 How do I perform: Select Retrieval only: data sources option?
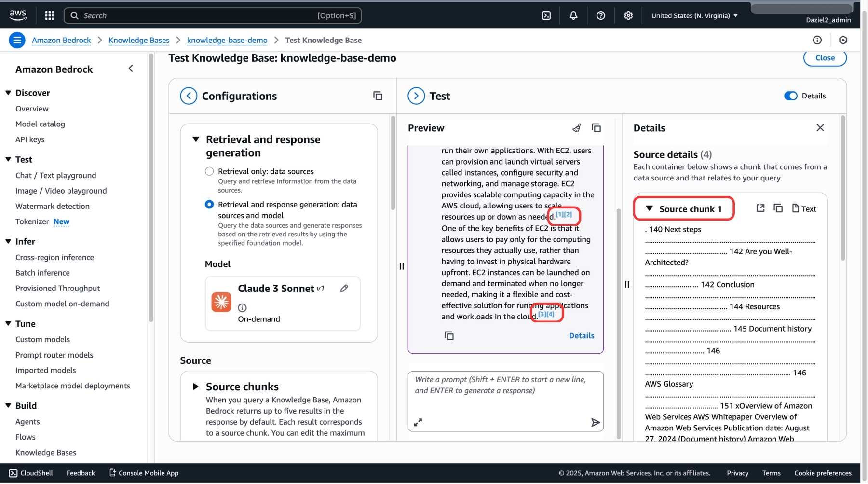pyautogui.click(x=209, y=171)
